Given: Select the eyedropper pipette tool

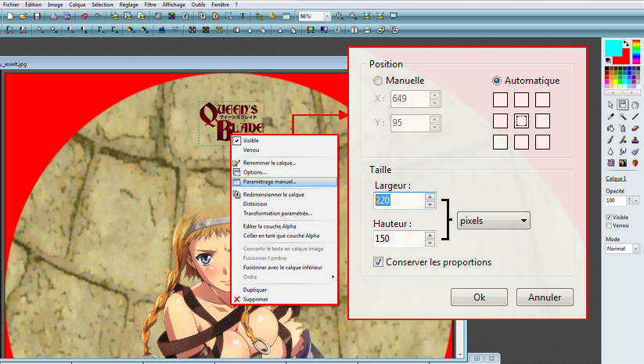Looking at the screenshot, I should pos(610,117).
